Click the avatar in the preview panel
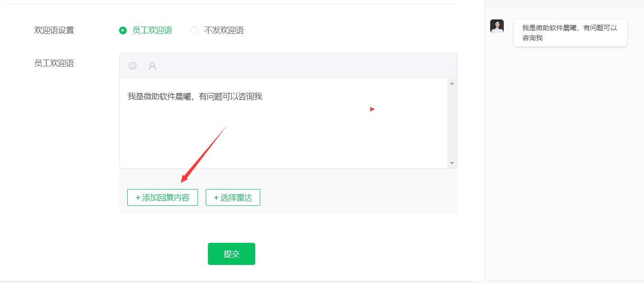644x283 pixels. (x=497, y=26)
